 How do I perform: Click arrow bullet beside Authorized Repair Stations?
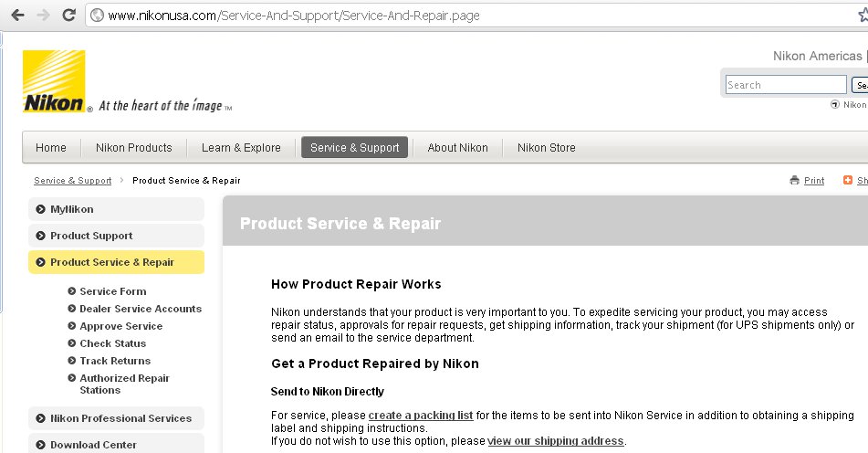tap(71, 378)
